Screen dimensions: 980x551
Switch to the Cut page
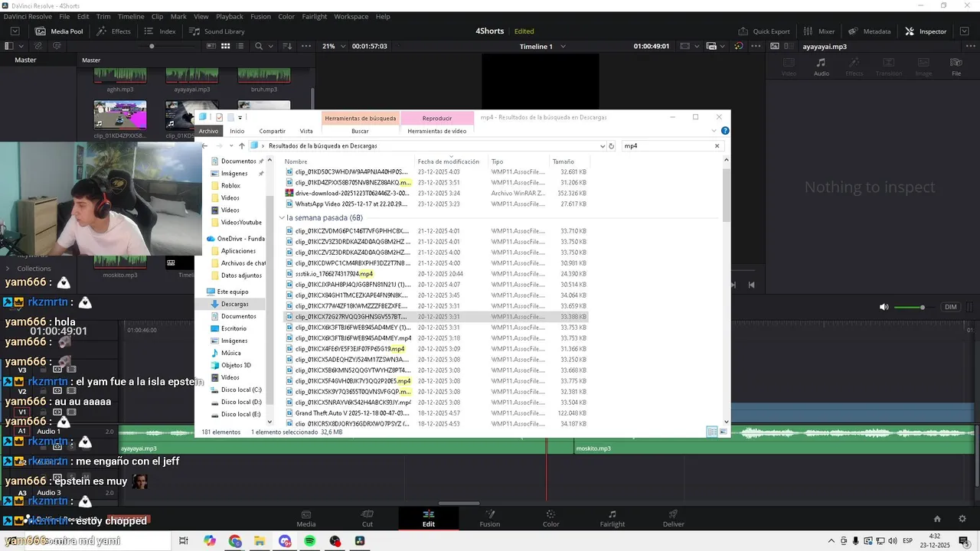(x=367, y=518)
